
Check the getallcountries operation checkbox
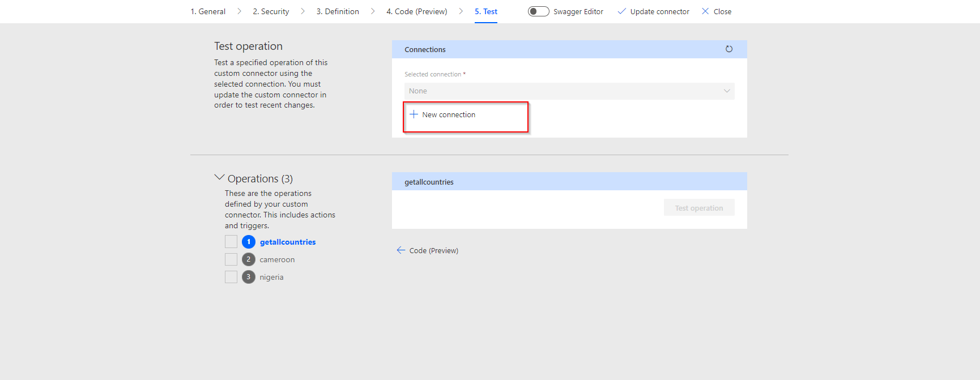tap(231, 242)
